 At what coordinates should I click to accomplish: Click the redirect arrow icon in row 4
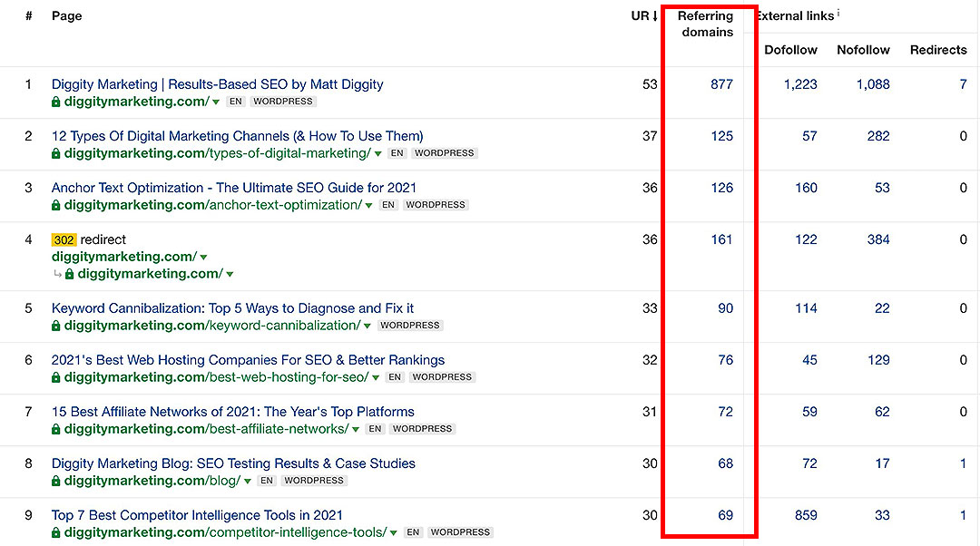(x=57, y=274)
